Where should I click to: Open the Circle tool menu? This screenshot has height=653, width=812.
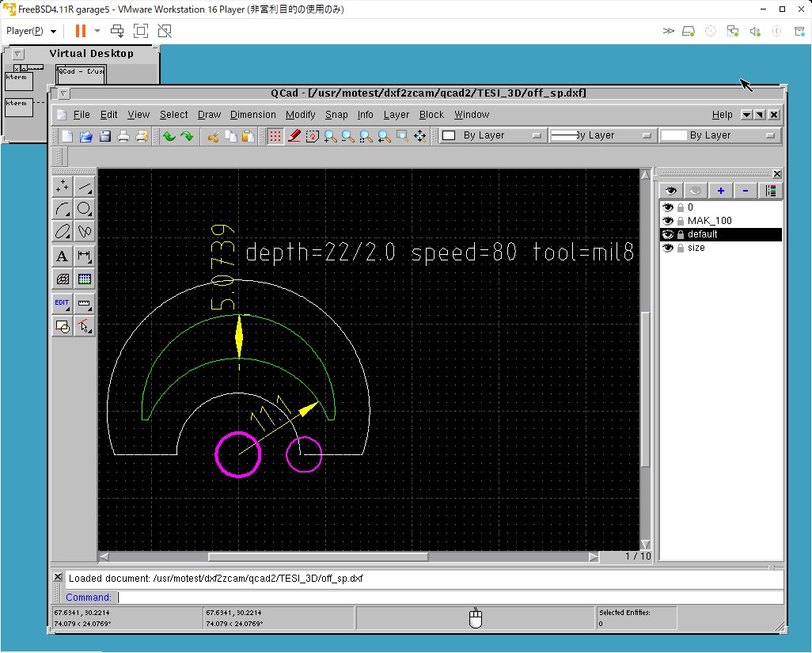coord(84,209)
